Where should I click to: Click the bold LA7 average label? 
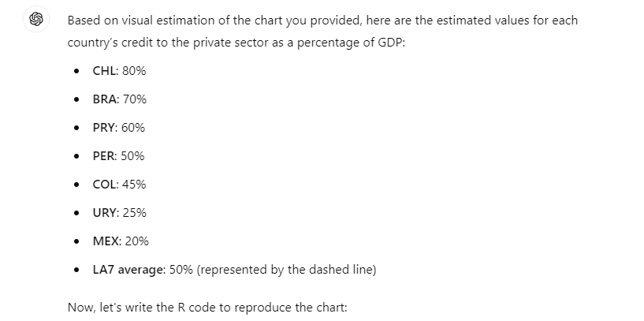(x=128, y=270)
